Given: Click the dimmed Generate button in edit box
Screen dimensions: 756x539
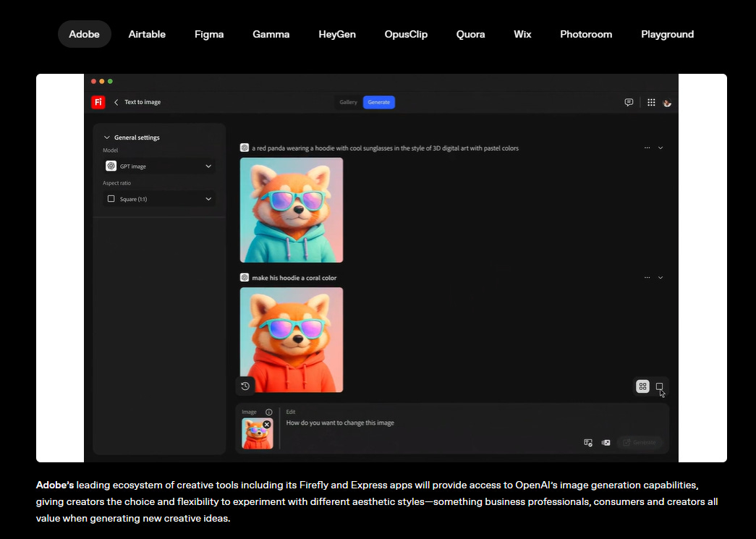Looking at the screenshot, I should click(640, 443).
